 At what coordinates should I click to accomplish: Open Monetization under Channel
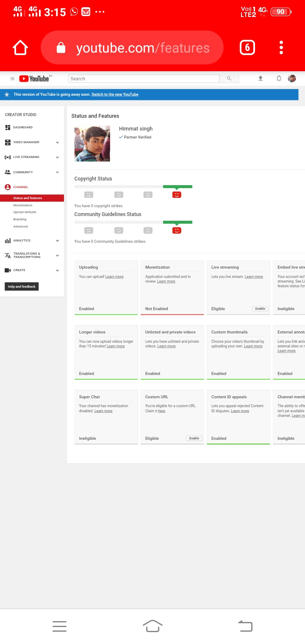click(x=23, y=205)
